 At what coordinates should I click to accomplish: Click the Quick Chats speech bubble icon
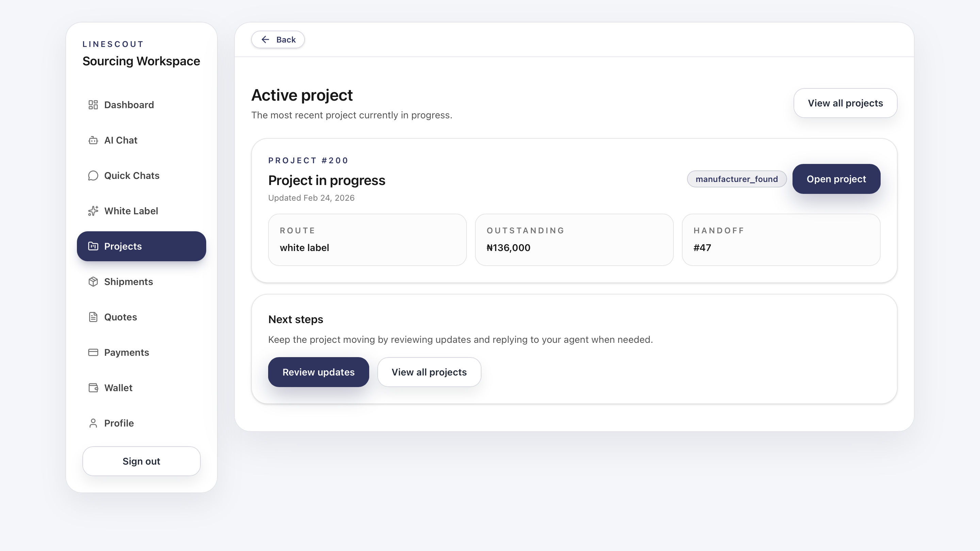(x=93, y=175)
